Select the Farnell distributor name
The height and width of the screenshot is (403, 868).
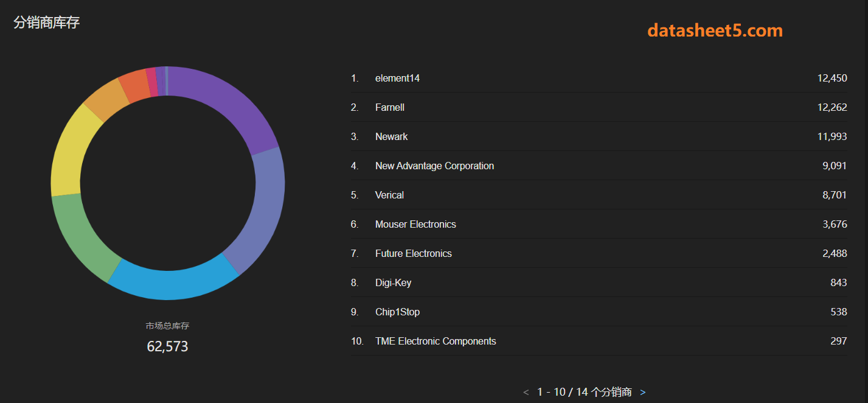point(390,107)
